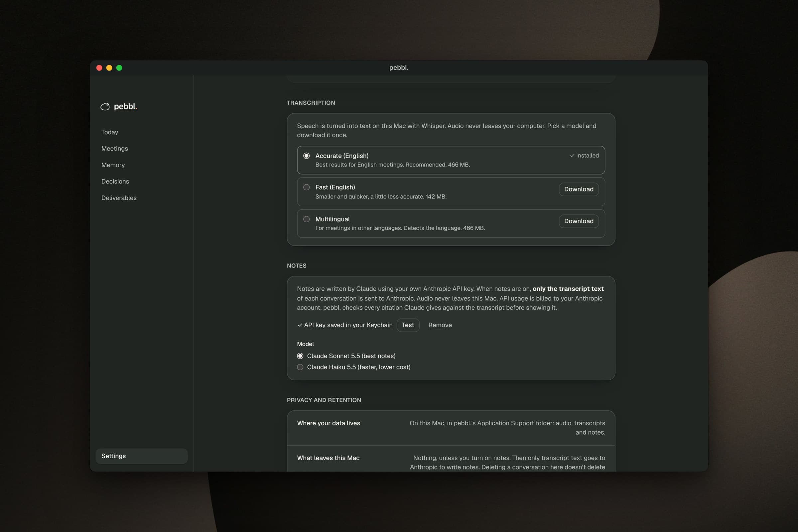
Task: Click 'Smaller and quicker' description text
Action: tap(381, 197)
